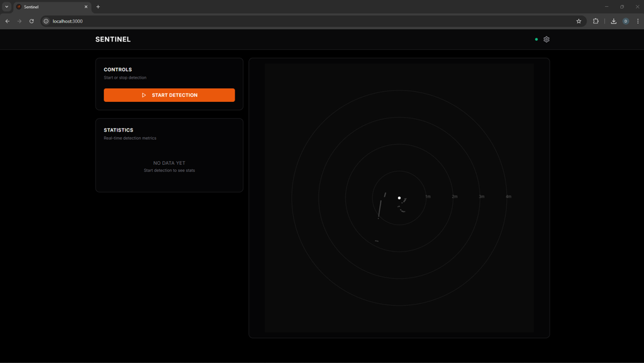Screen dimensions: 644x363
Task: Click the SENTINEL logo title
Action: coord(113,39)
